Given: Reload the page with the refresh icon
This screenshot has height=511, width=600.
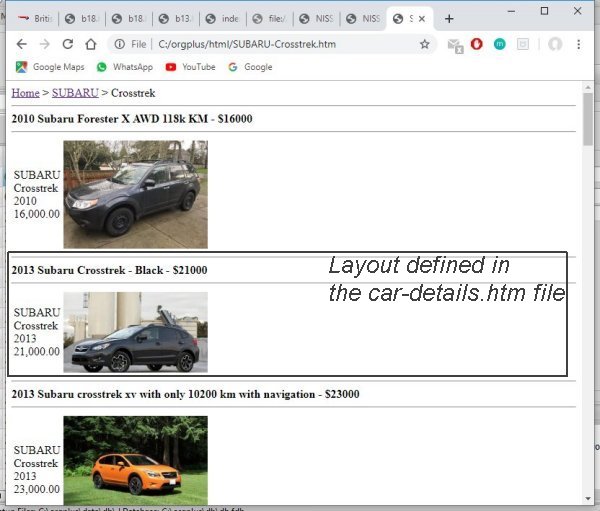Looking at the screenshot, I should pos(68,44).
